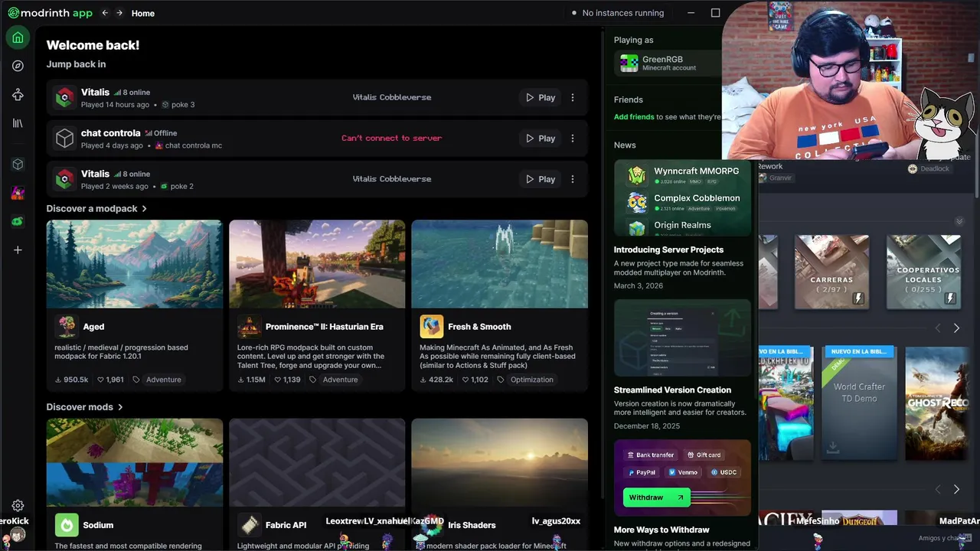Go back with the left arrow in the title bar
Screen dimensions: 980x551
click(105, 13)
